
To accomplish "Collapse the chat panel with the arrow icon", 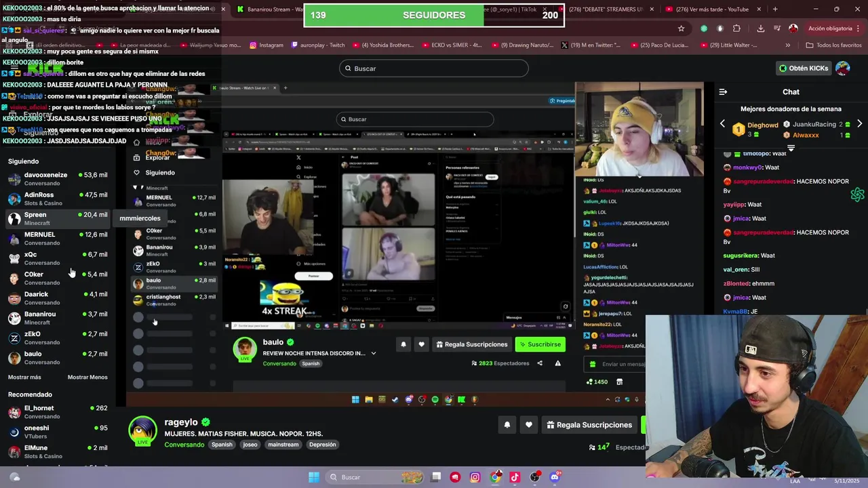I will pos(723,91).
